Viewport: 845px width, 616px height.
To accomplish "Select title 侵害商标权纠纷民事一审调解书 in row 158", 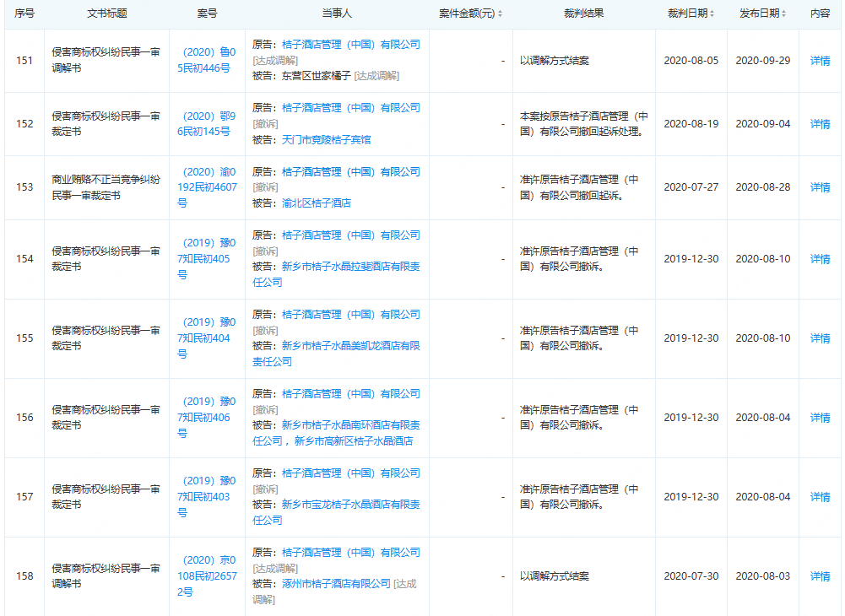I will pos(106,576).
